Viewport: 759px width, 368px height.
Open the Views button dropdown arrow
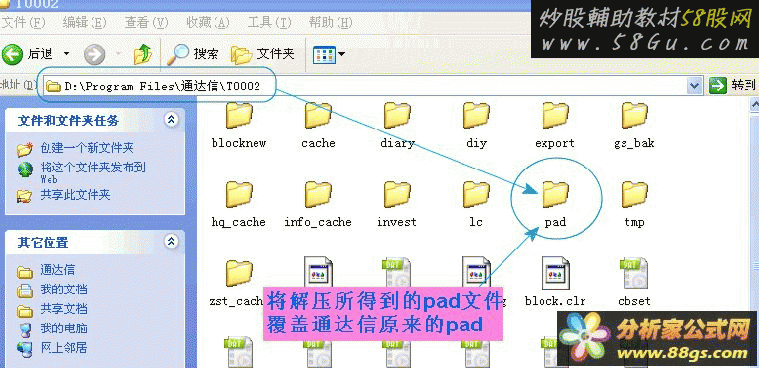[342, 54]
